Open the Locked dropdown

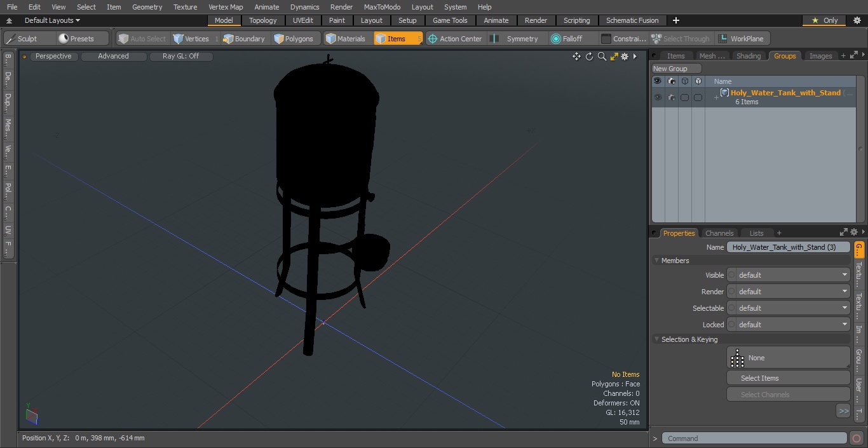(x=788, y=325)
